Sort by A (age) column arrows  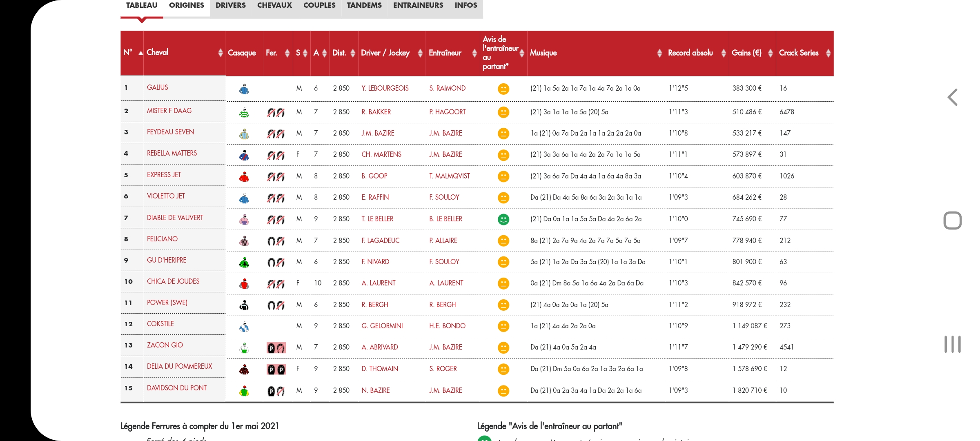324,53
